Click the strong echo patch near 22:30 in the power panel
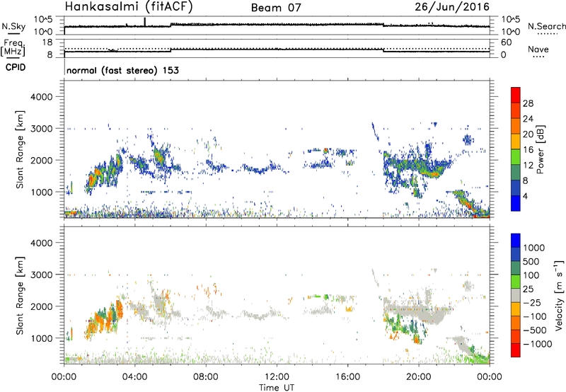566x392 pixels. pyautogui.click(x=466, y=202)
